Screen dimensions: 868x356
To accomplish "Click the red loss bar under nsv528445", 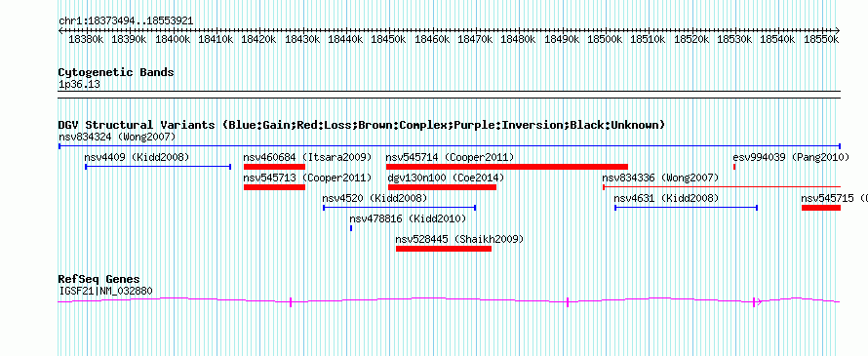I will [x=444, y=249].
